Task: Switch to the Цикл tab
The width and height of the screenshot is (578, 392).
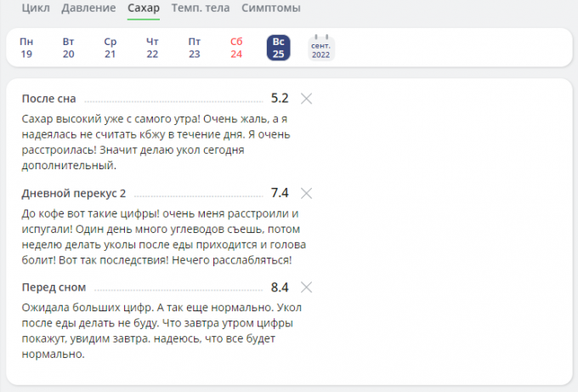Action: point(35,9)
